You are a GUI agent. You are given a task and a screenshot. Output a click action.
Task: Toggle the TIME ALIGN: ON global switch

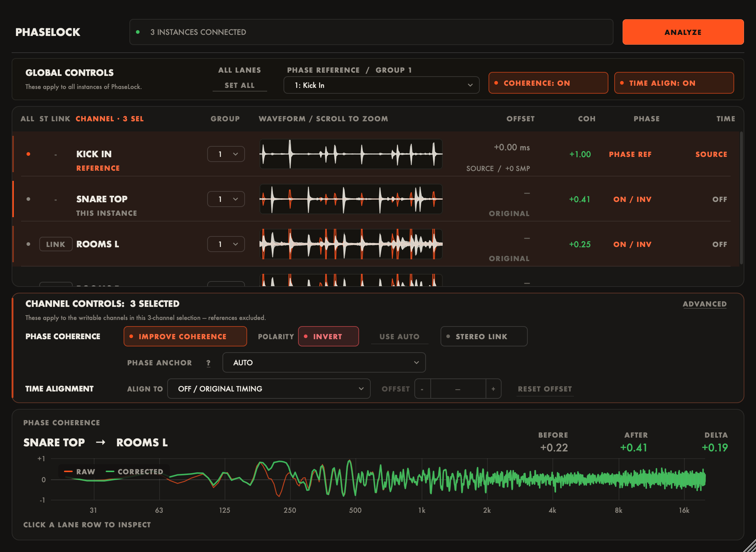click(674, 83)
